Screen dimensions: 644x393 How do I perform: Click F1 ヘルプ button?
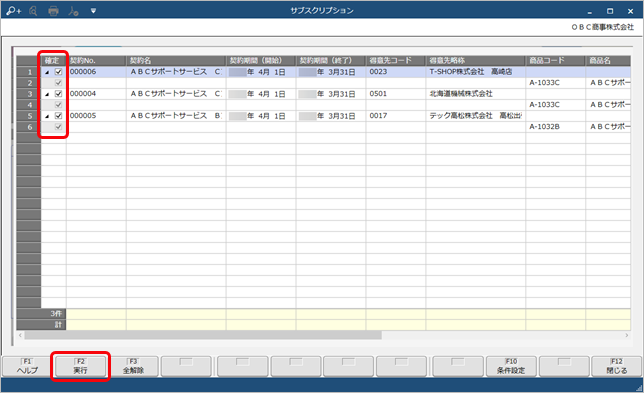coord(27,366)
